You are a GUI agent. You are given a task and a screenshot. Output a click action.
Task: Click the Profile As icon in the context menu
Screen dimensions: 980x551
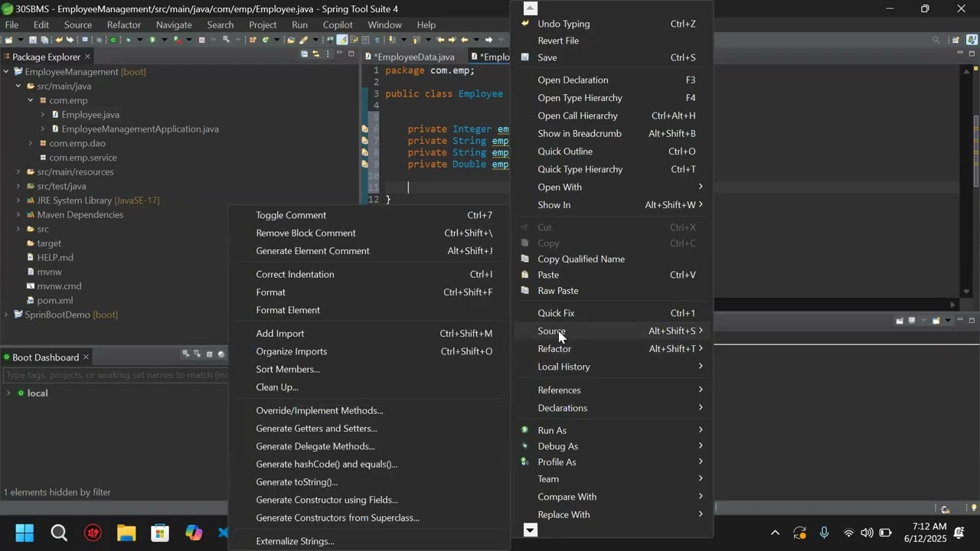pos(525,462)
